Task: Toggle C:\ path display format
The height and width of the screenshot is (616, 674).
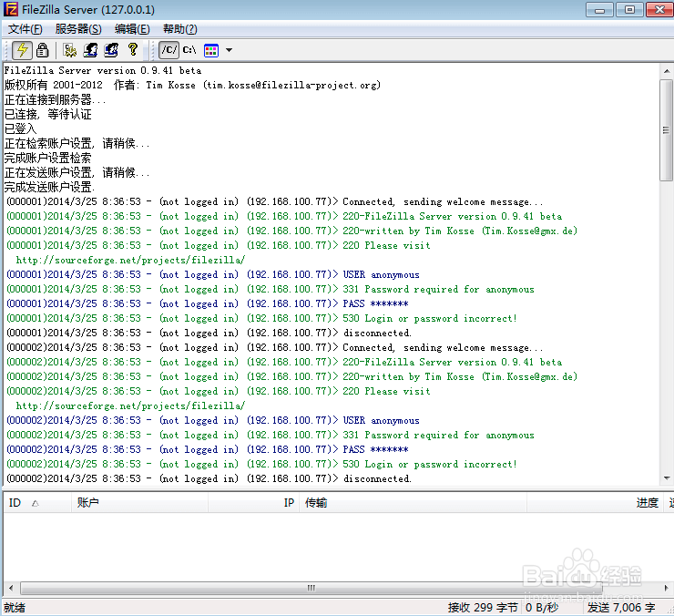Action: click(189, 50)
